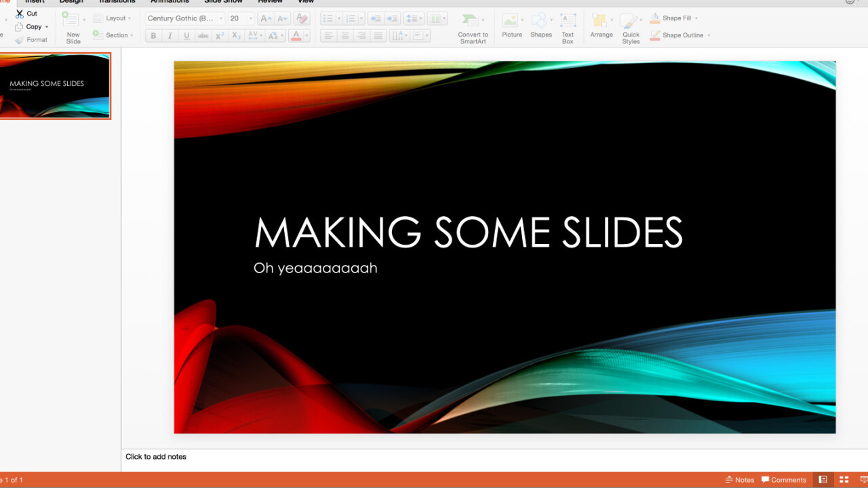The height and width of the screenshot is (488, 868).
Task: Open the Comments pane from the status bar
Action: point(784,480)
